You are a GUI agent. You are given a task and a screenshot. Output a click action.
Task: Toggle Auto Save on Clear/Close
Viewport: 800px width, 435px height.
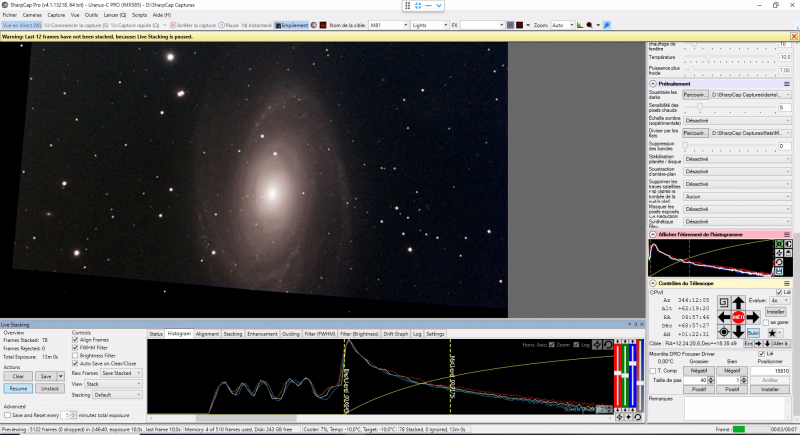pyautogui.click(x=76, y=364)
